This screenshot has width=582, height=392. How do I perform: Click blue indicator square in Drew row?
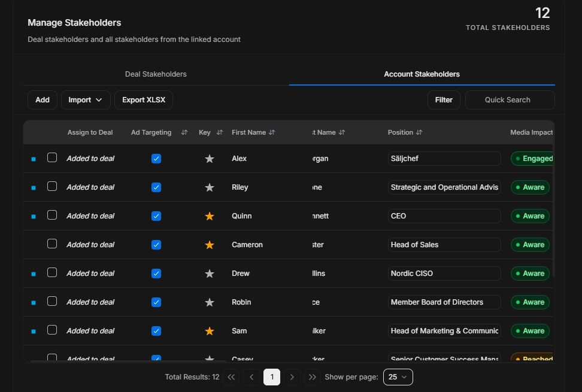click(34, 274)
